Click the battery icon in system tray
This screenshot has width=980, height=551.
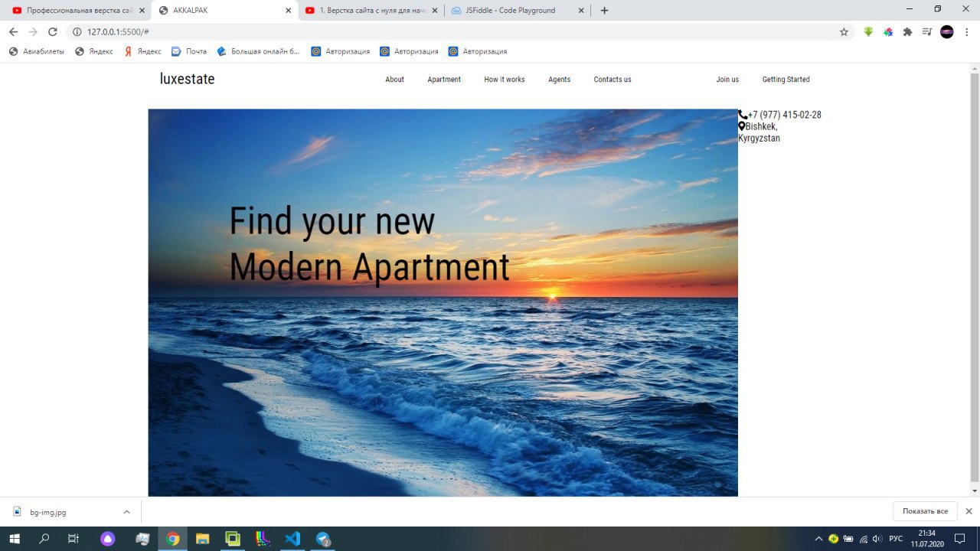[x=848, y=539]
